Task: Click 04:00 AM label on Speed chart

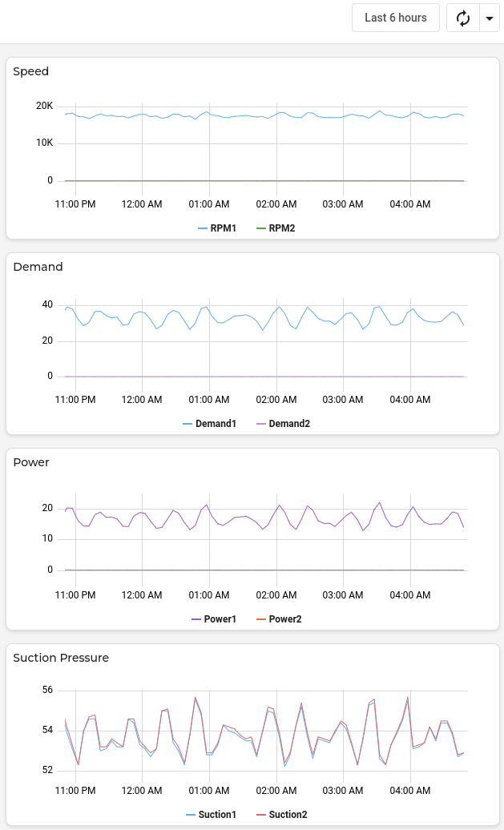Action: (x=410, y=204)
